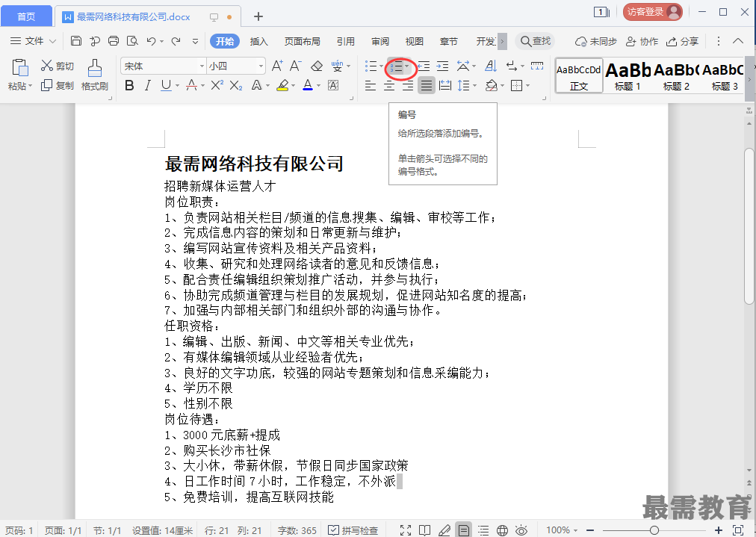Click the new tab plus button

(x=258, y=16)
